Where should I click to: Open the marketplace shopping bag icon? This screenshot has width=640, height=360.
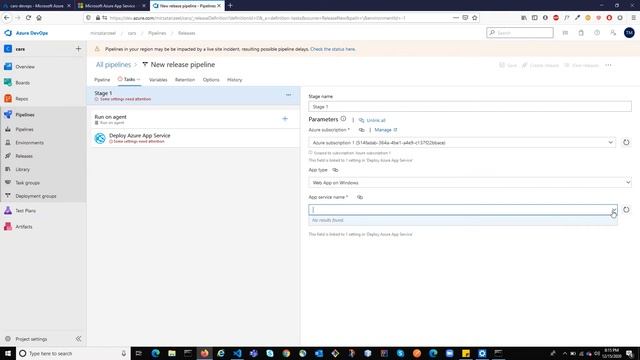point(581,33)
